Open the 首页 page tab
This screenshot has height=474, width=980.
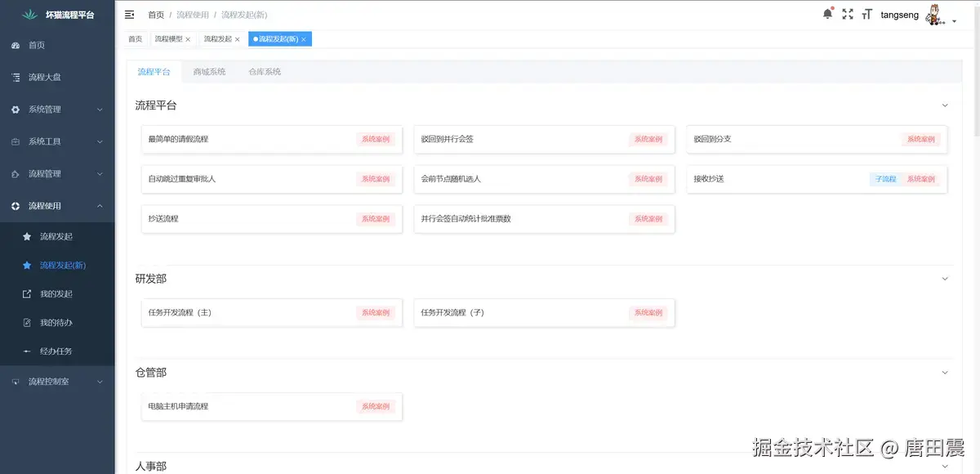click(x=135, y=39)
